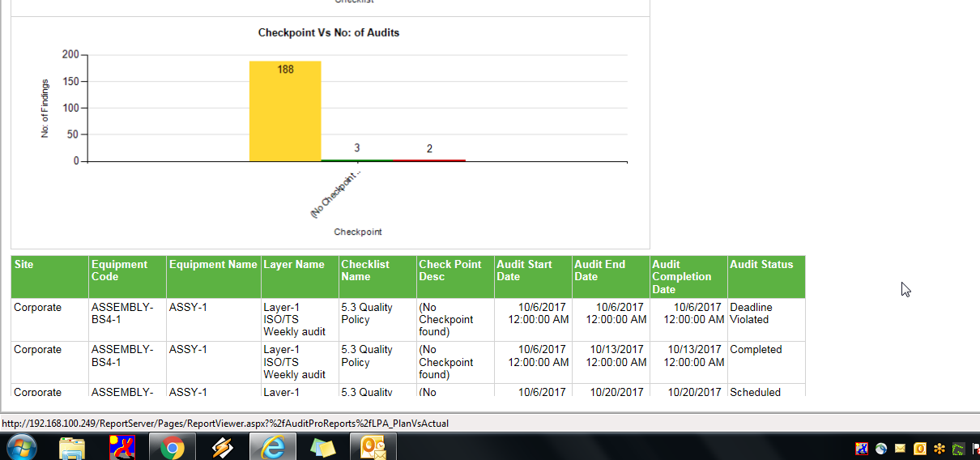Viewport: 980px width, 460px height.
Task: Click '(No Checkpoint found)' in the Deadline Violated row
Action: (446, 320)
